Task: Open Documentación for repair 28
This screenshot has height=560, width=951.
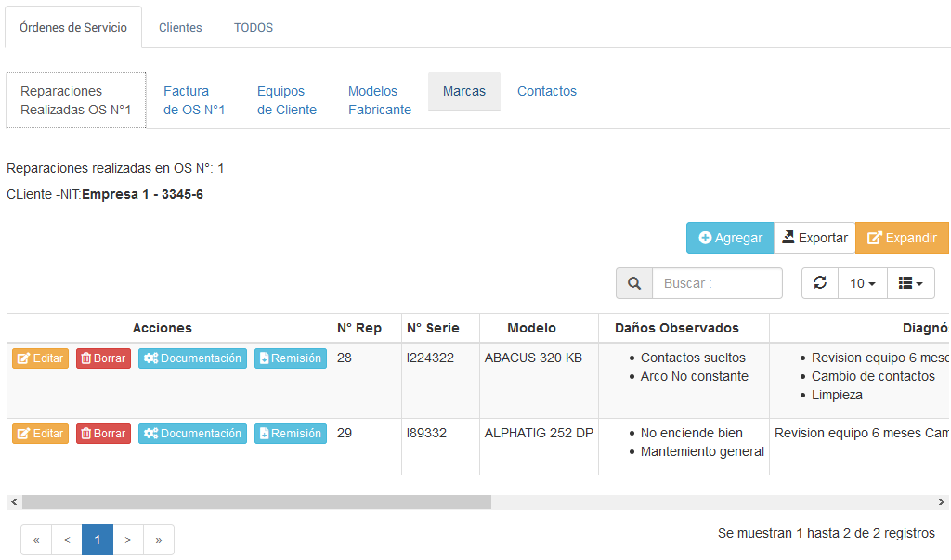Action: (192, 358)
